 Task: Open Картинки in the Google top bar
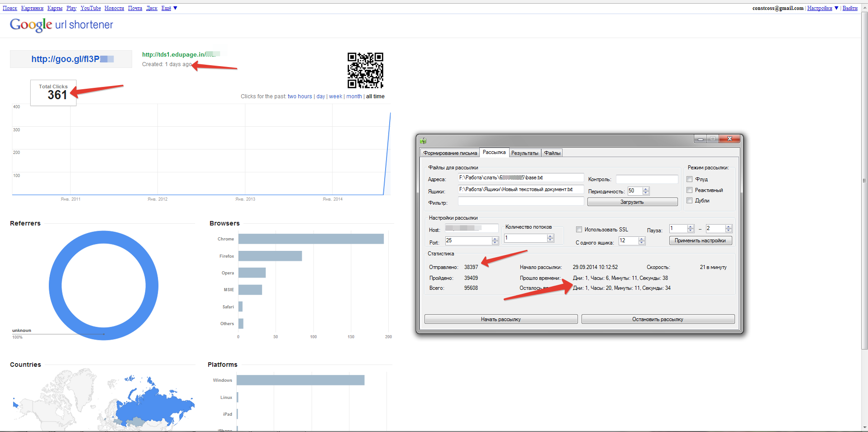coord(32,8)
